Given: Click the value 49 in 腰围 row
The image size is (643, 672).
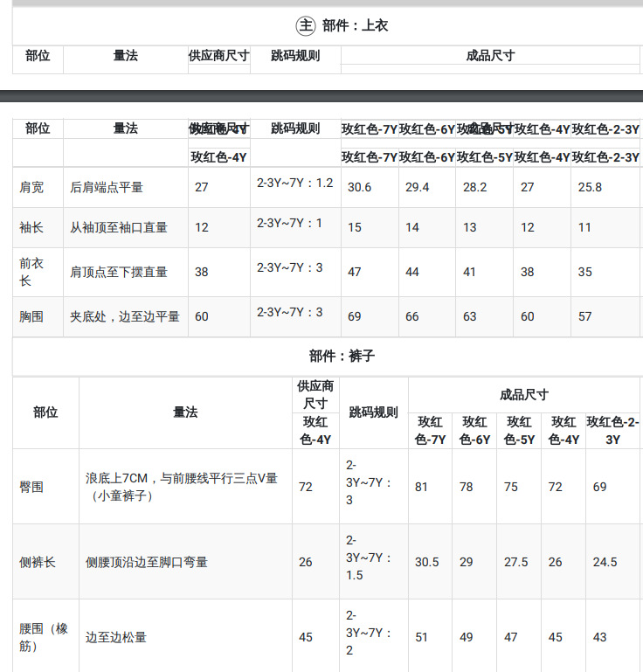Looking at the screenshot, I should [466, 637].
